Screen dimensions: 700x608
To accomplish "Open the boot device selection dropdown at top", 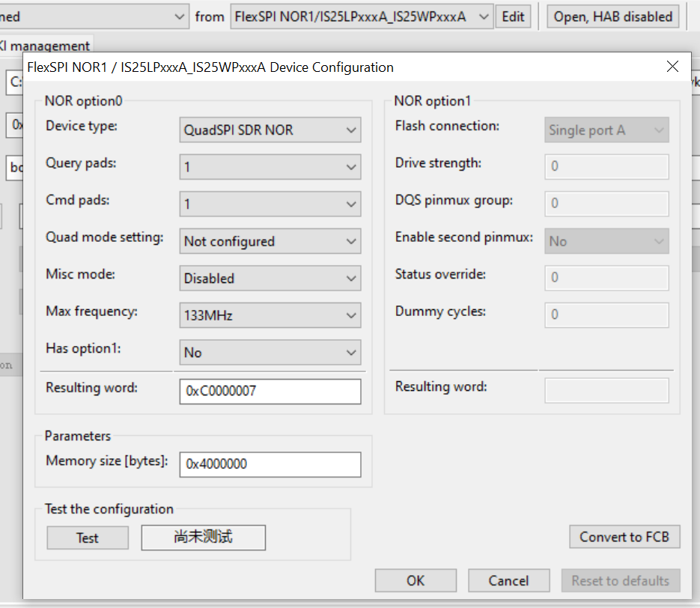I will pos(95,16).
